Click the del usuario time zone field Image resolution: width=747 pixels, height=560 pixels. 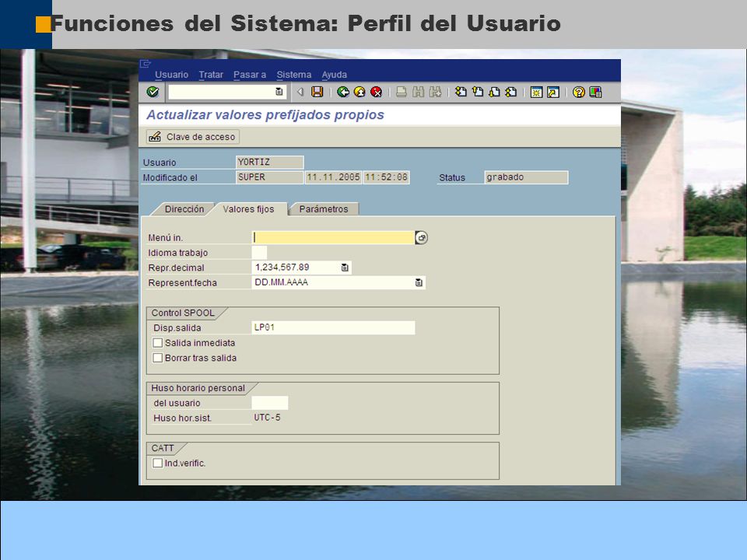[x=270, y=403]
